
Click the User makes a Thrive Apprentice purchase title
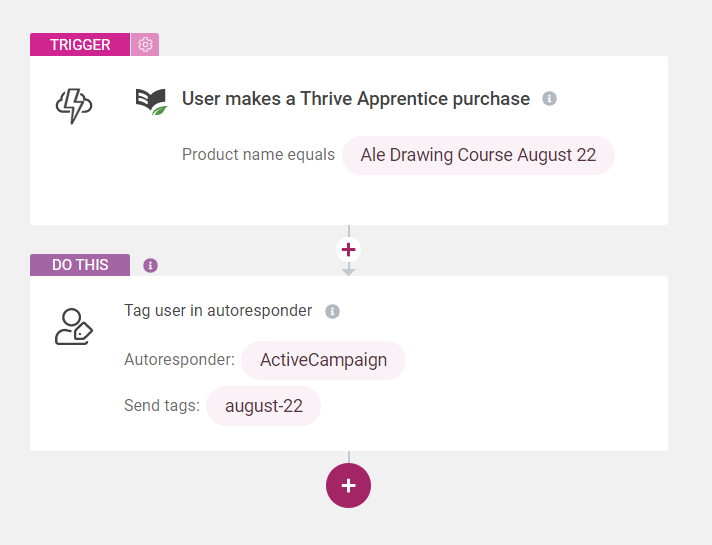pos(356,99)
